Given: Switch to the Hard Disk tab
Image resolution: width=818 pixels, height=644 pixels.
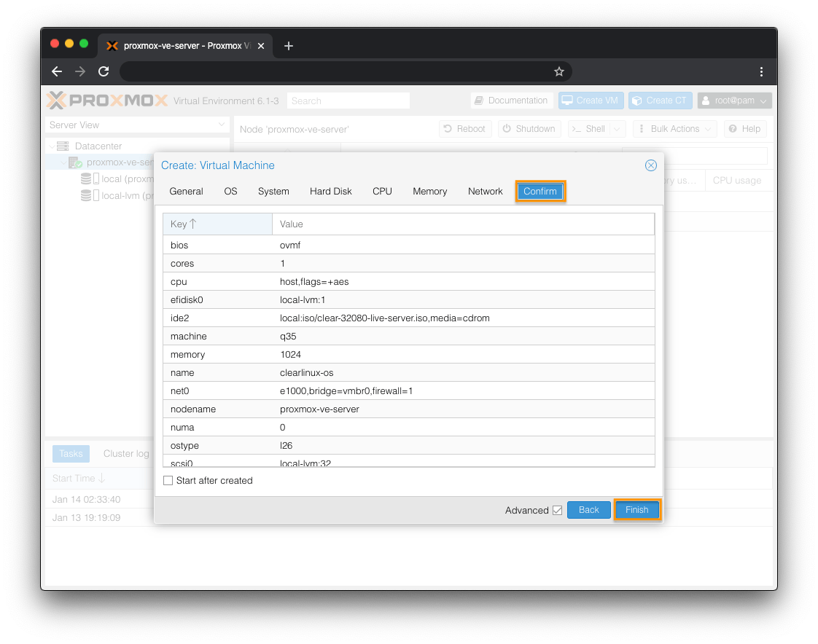Looking at the screenshot, I should click(331, 191).
